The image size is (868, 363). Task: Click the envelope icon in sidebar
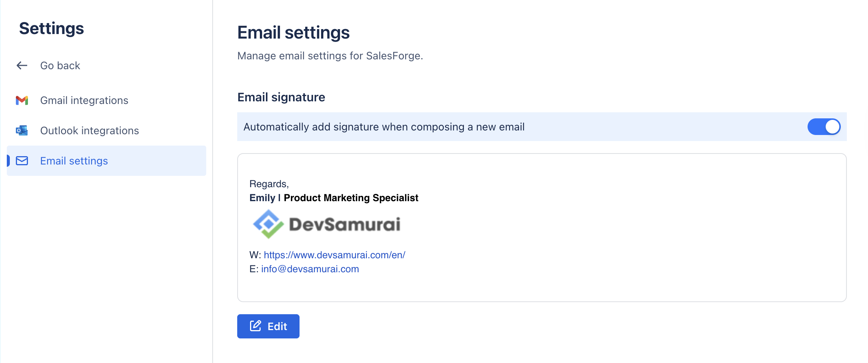(22, 161)
